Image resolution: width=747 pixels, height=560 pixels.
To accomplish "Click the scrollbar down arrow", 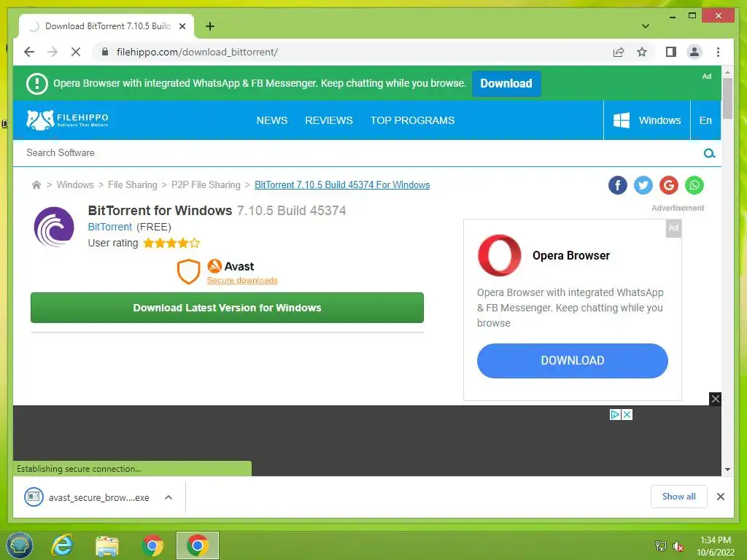I will click(727, 470).
